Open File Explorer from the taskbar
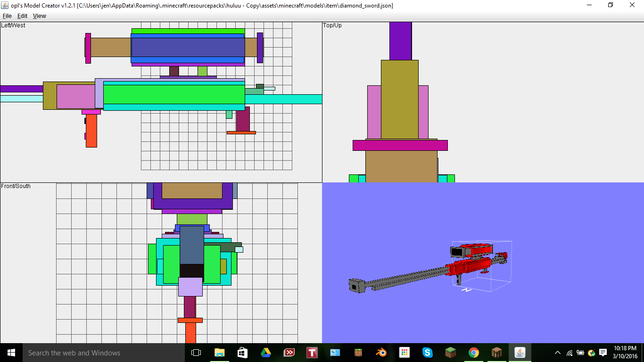This screenshot has width=644, height=362. coord(219,353)
